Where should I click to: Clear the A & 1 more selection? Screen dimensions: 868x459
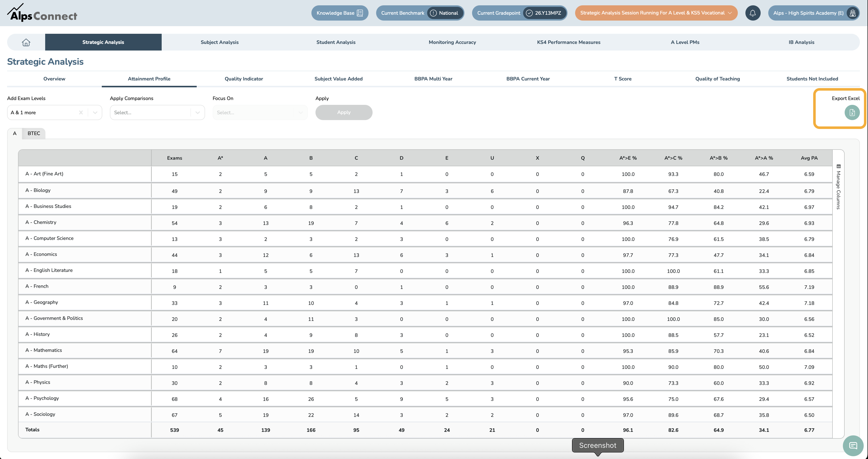81,112
